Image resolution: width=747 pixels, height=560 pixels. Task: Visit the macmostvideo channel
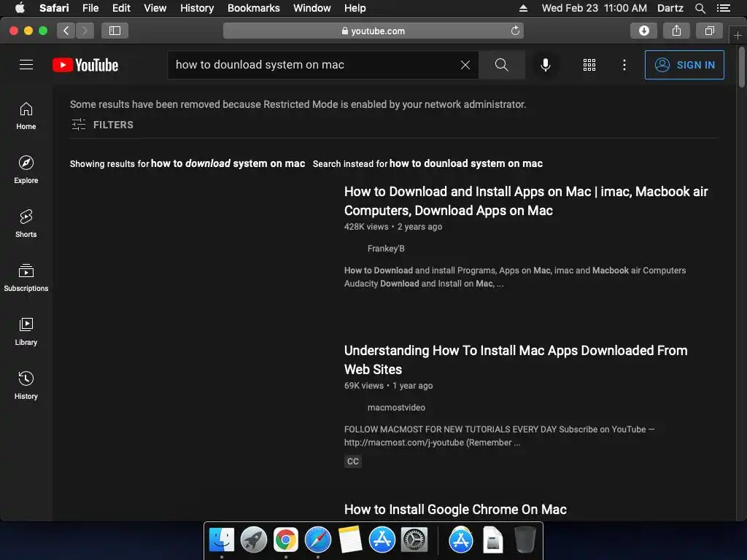396,408
